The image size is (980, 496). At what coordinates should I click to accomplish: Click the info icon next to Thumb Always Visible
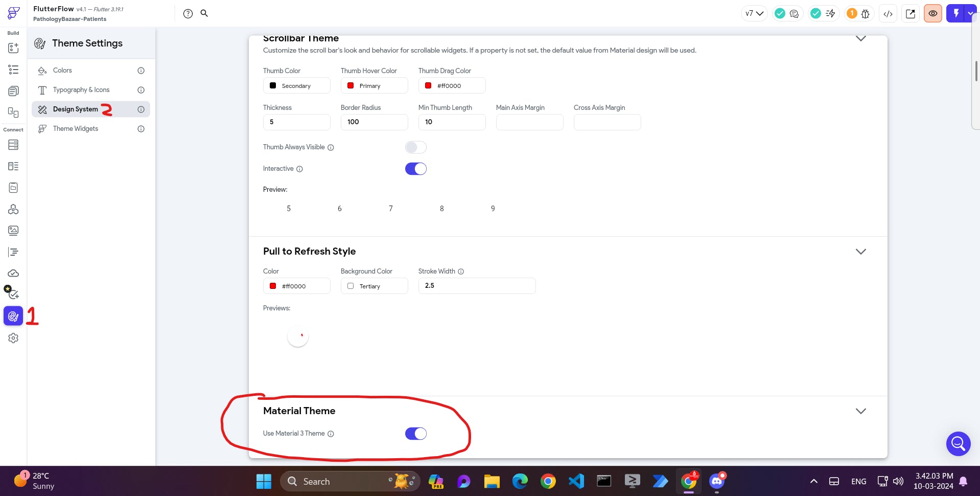(x=331, y=148)
